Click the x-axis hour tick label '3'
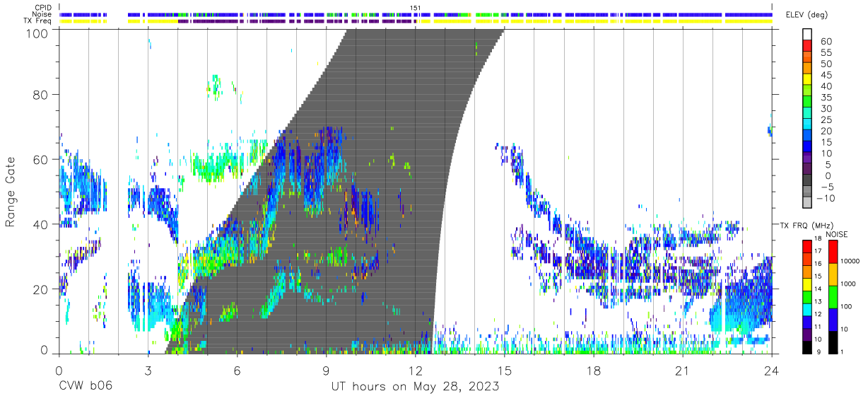Viewport: 868px width, 401px height. tap(148, 371)
